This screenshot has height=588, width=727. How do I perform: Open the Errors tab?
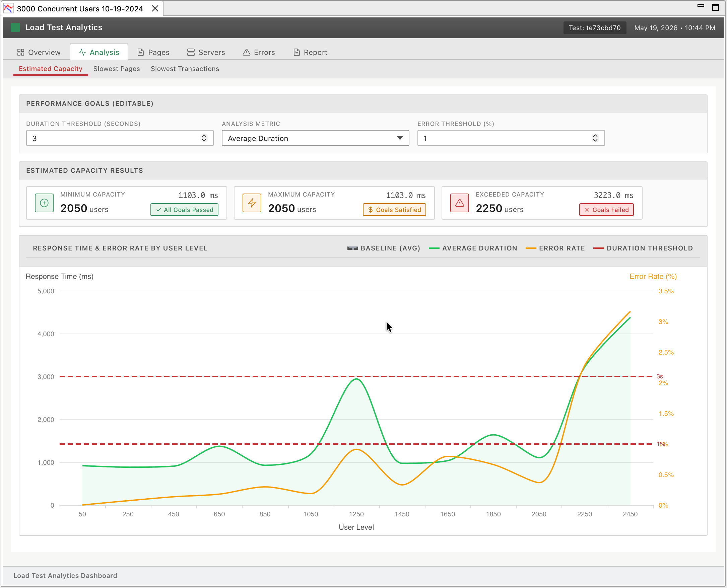[259, 52]
